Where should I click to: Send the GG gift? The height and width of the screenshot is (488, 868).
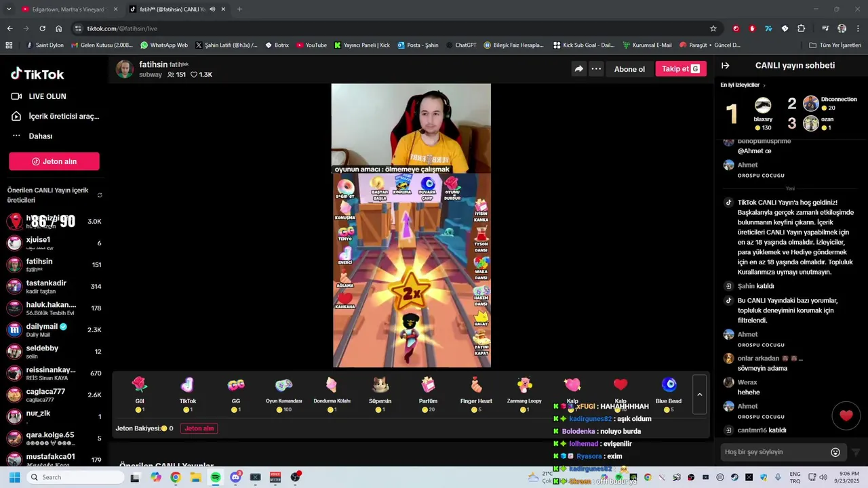click(x=236, y=394)
